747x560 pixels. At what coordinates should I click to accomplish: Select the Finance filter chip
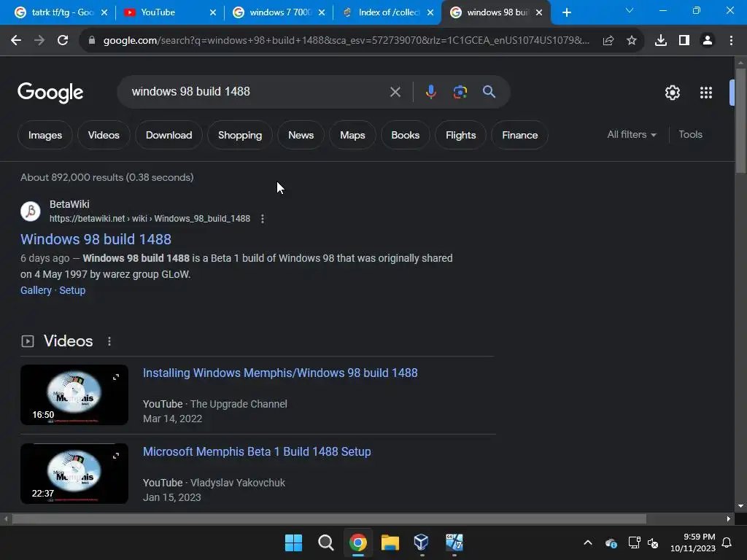(x=519, y=135)
